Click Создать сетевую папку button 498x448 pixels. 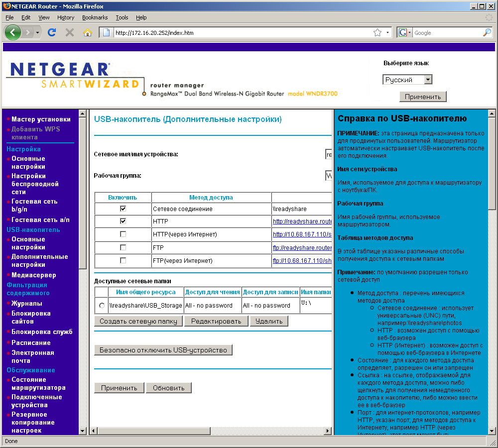point(138,321)
